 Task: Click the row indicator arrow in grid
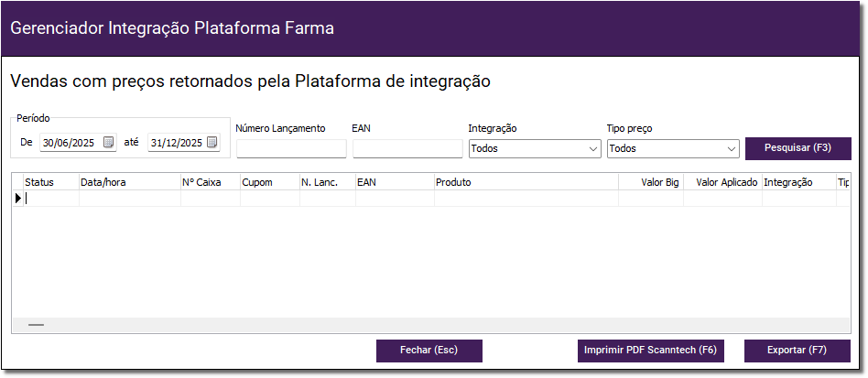[x=17, y=198]
